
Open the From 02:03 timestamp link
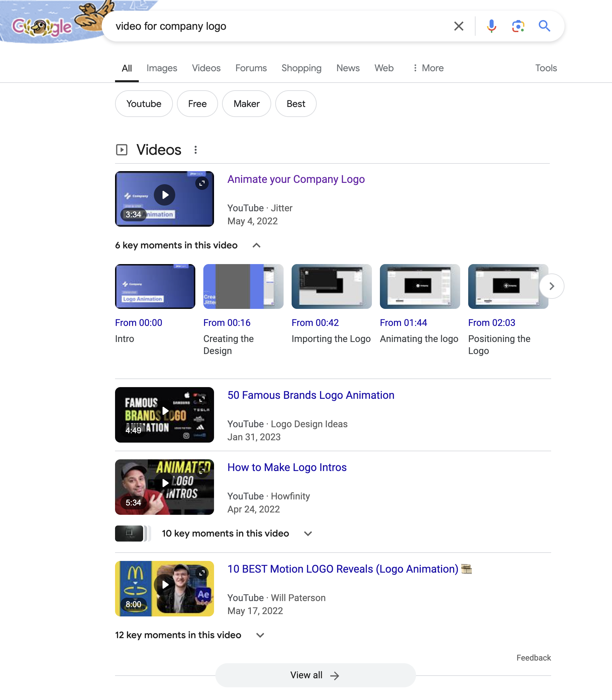pos(492,323)
